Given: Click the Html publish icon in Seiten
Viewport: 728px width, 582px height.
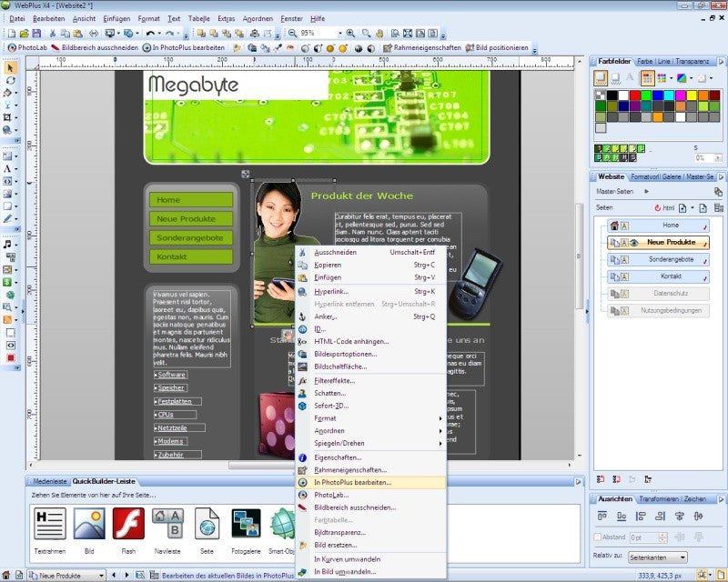Looking at the screenshot, I should [664, 208].
